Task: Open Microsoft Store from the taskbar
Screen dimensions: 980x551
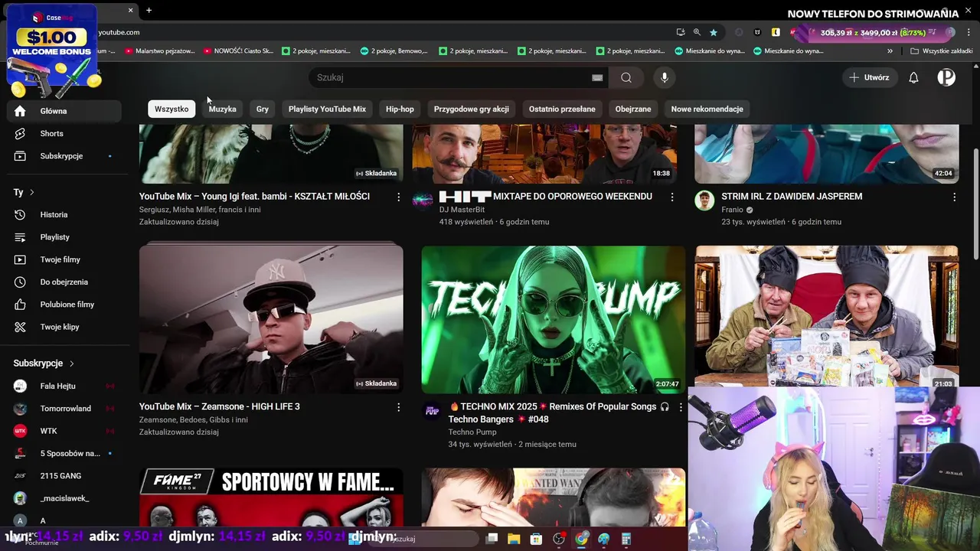Action: pos(536,539)
